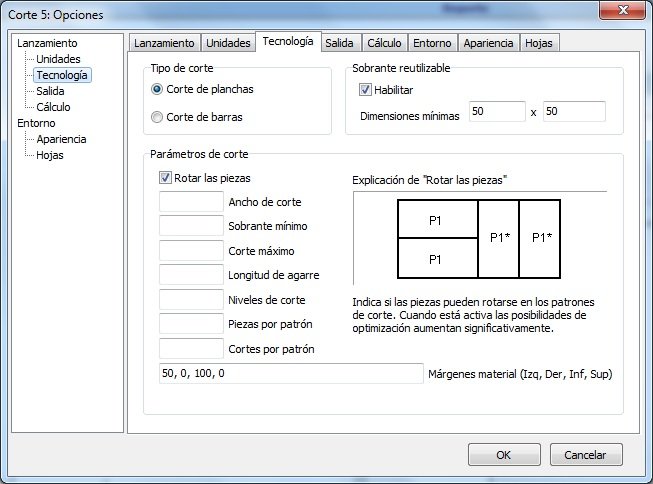This screenshot has width=653, height=484.
Task: Select the Corte de planchas radio button
Action: 156,89
